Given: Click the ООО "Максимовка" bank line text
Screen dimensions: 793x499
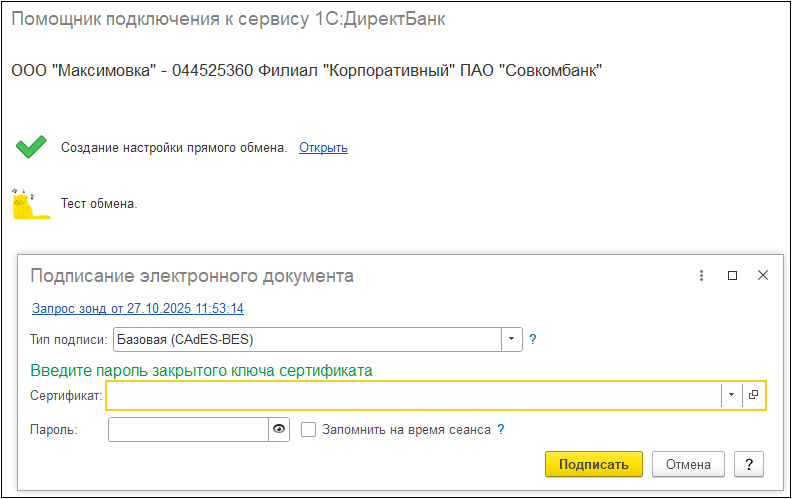Looking at the screenshot, I should [306, 70].
